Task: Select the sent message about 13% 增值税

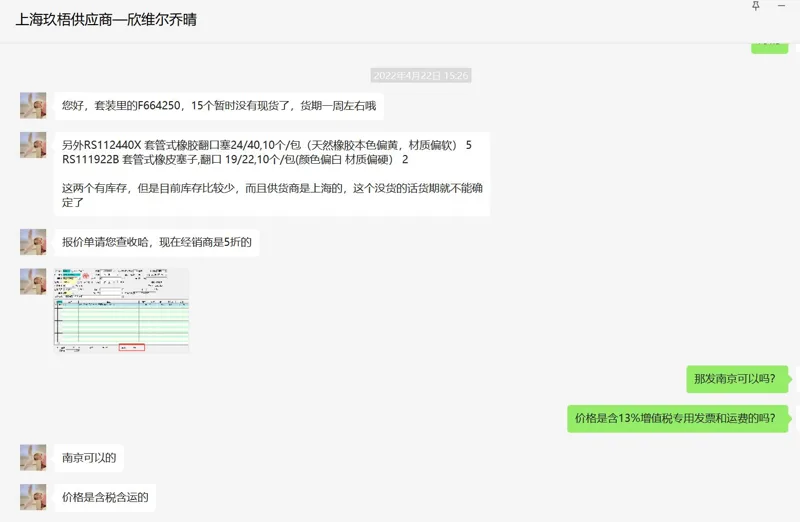Action: click(x=678, y=418)
